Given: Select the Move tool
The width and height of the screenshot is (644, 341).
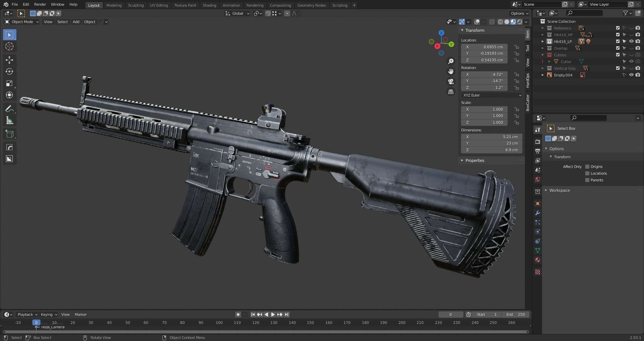Looking at the screenshot, I should click(x=9, y=60).
